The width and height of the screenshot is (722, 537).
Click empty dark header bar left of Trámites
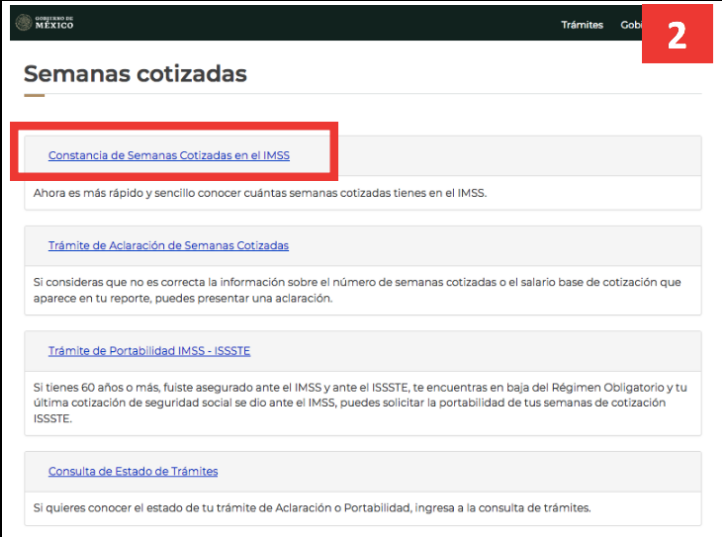300,23
